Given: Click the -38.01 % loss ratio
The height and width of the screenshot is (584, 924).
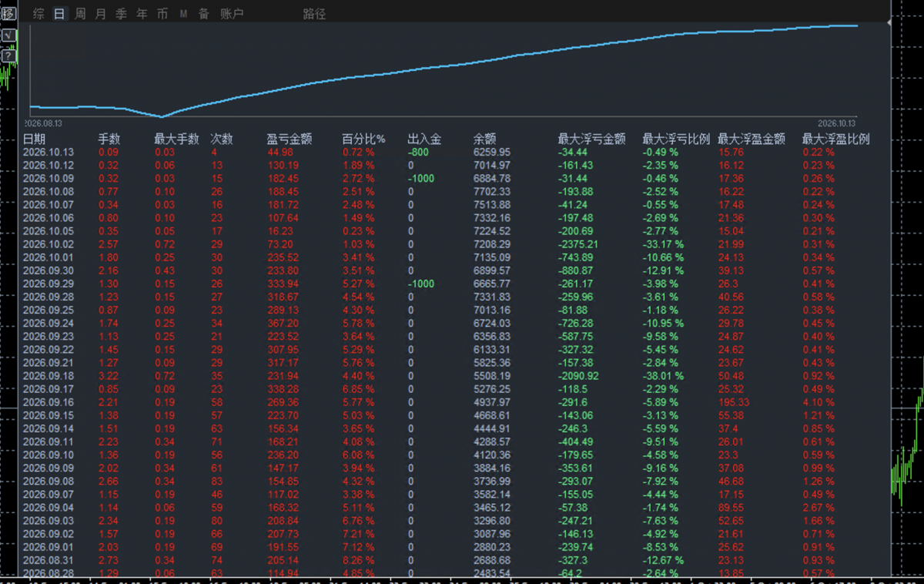Looking at the screenshot, I should pyautogui.click(x=663, y=376).
